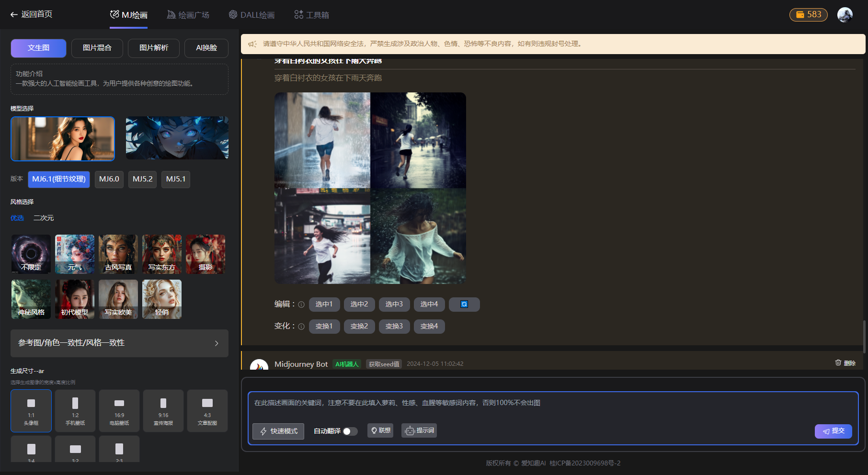Choose the blue anime model thumbnail
868x475 pixels.
pos(177,138)
